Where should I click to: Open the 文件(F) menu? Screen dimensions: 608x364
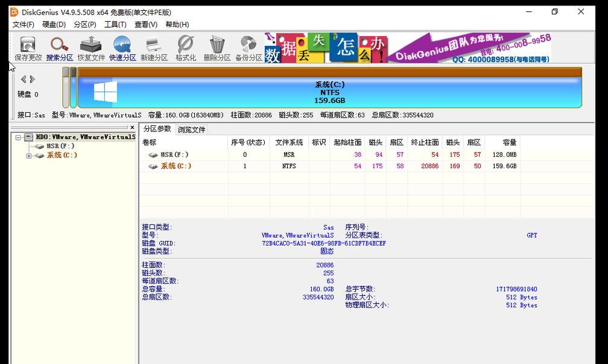(24, 24)
